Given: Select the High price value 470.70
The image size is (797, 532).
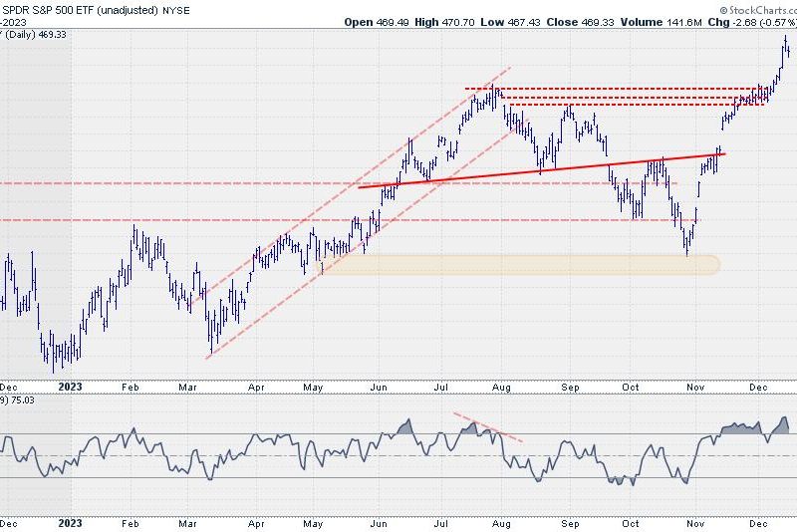Looking at the screenshot, I should (x=458, y=22).
